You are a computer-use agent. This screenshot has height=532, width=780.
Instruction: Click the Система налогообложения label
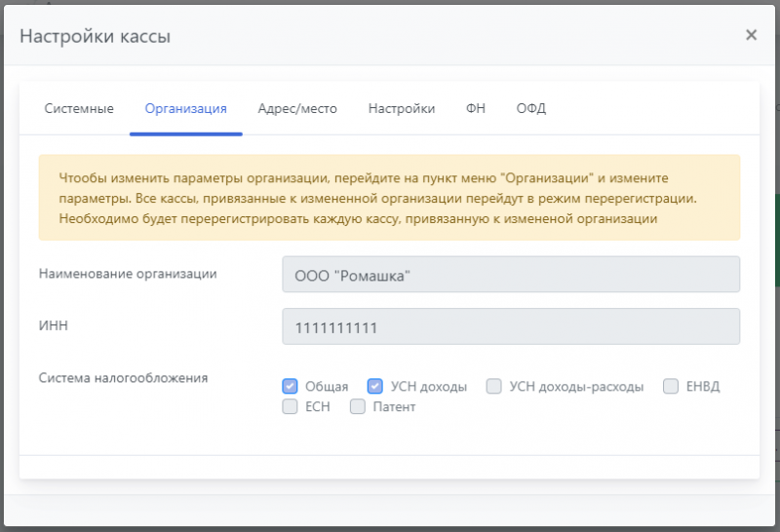pos(123,377)
